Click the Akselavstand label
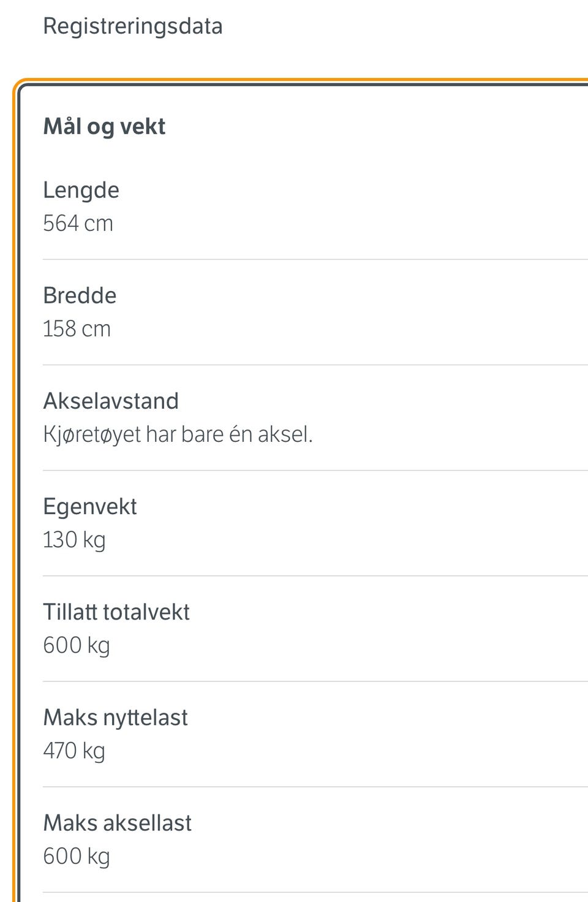 pos(111,401)
